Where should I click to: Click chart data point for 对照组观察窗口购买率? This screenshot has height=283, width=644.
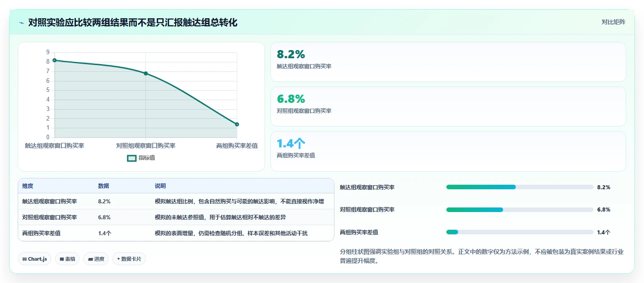(146, 73)
